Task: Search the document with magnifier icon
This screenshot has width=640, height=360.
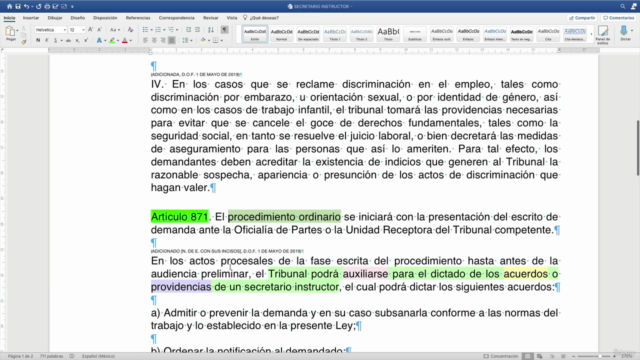Action: (x=623, y=7)
